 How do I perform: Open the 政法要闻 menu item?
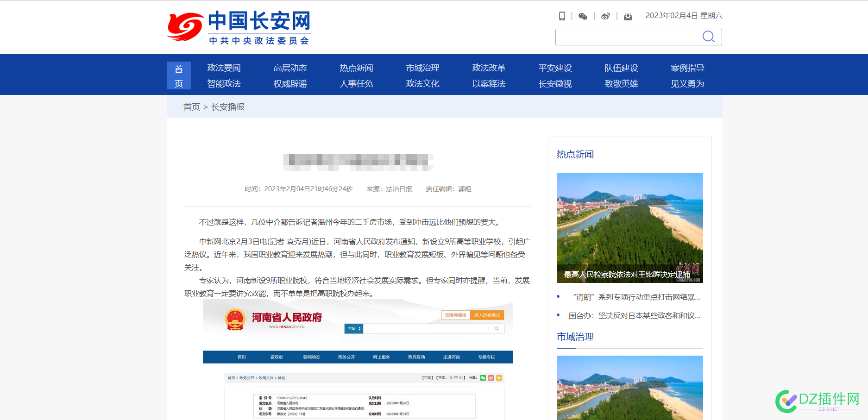[x=224, y=68]
